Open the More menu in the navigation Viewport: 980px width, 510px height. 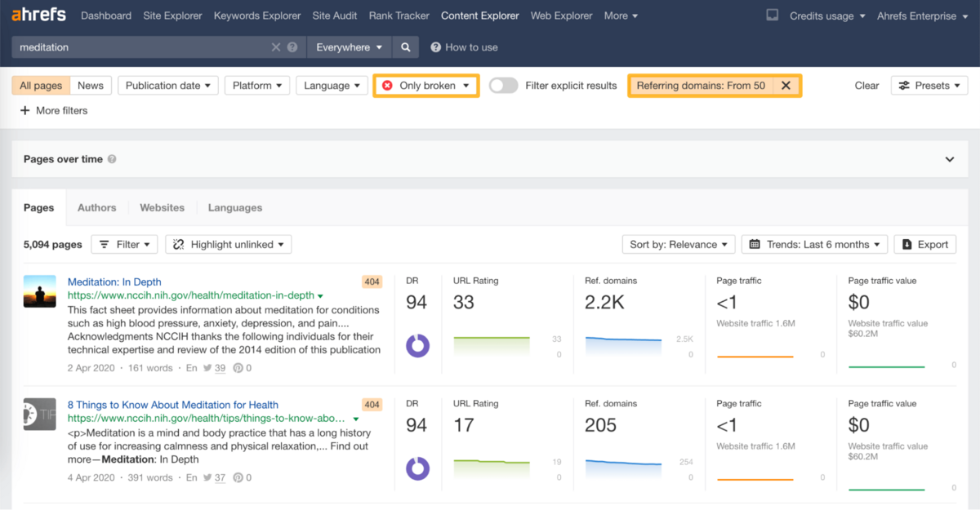click(x=621, y=16)
